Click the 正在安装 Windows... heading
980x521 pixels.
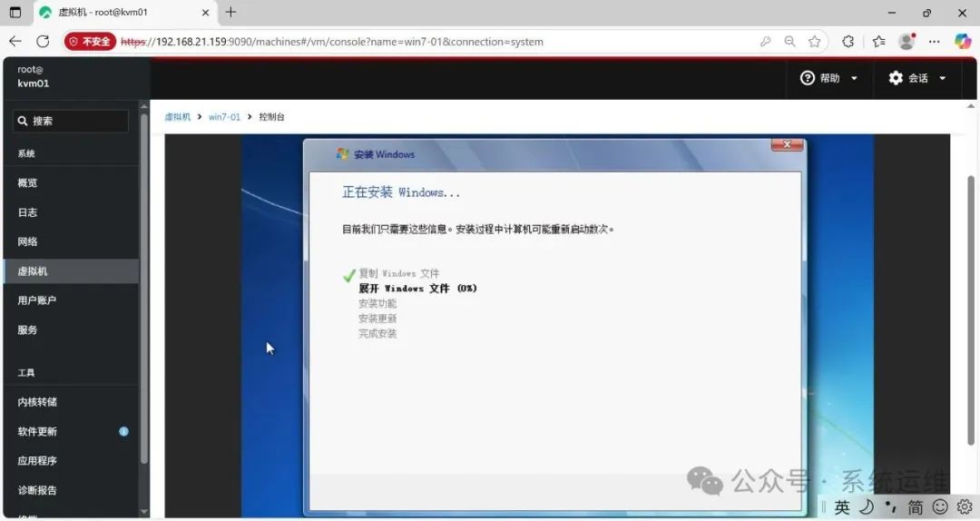[x=401, y=192]
